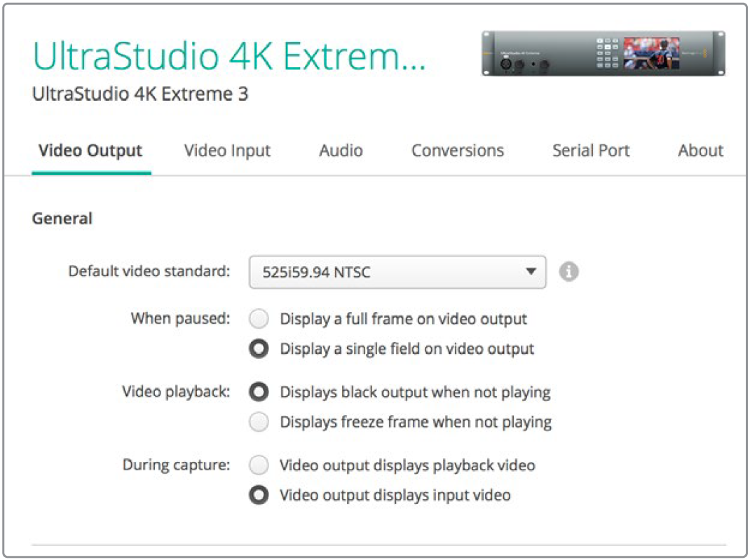Image resolution: width=750 pixels, height=560 pixels.
Task: Open the Audio tab
Action: pos(341,151)
